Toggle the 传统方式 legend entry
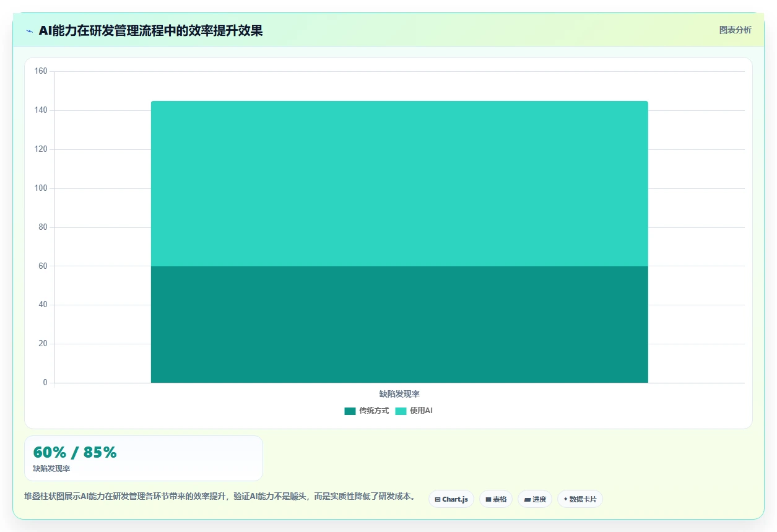The image size is (777, 532). (367, 411)
